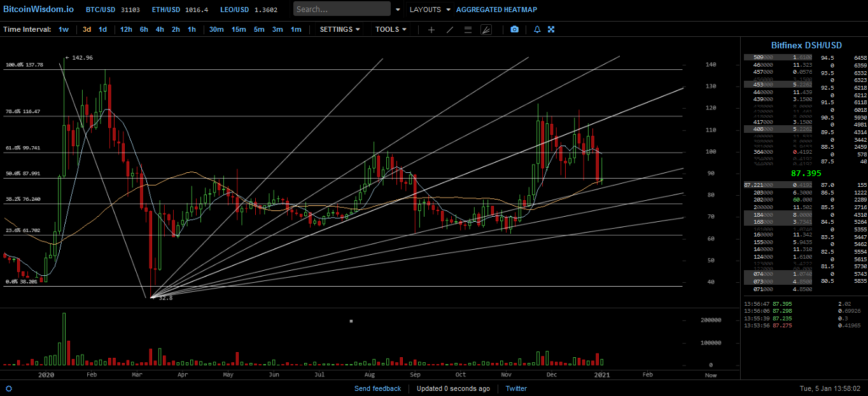The width and height of the screenshot is (868, 396).
Task: Set time interval to 1h
Action: click(x=192, y=29)
